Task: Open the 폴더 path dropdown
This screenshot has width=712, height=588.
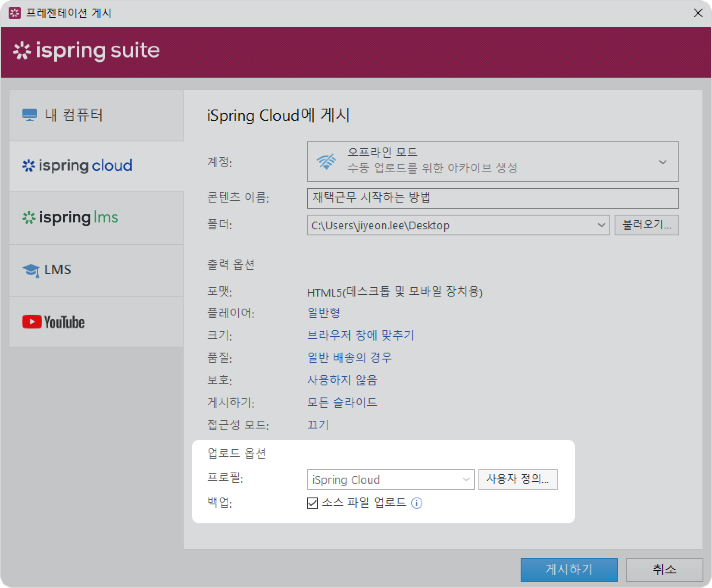Action: coord(601,225)
